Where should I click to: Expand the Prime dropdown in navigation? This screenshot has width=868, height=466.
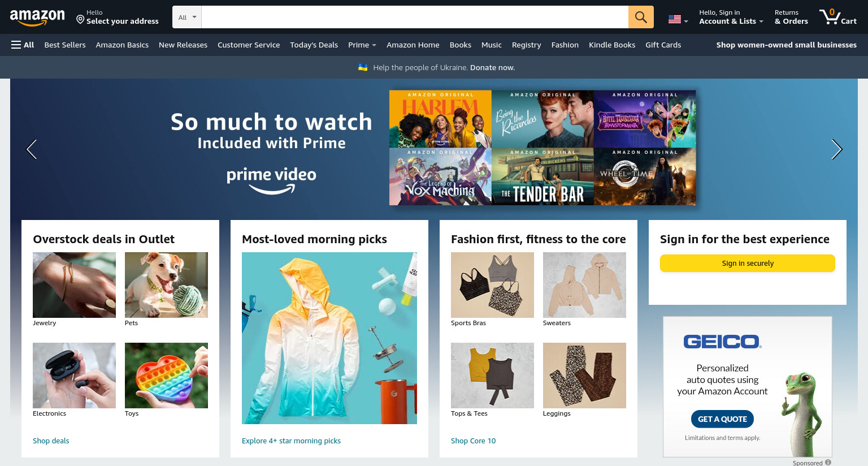coord(362,45)
